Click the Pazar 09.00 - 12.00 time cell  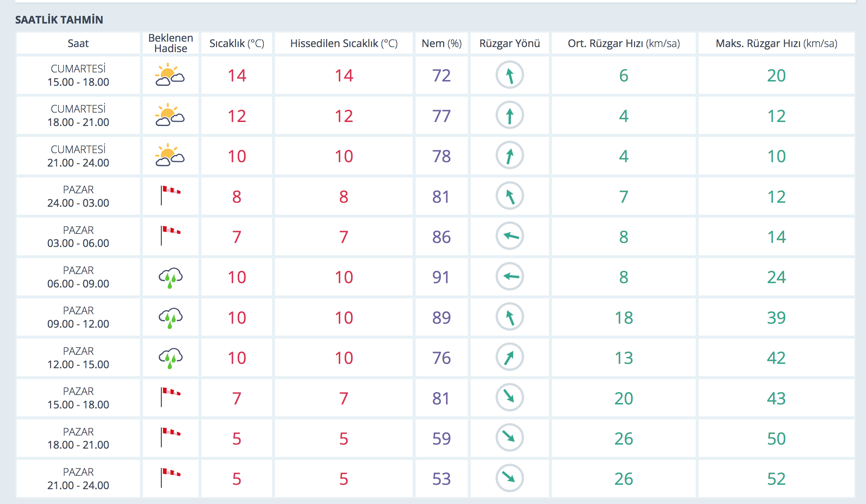[x=78, y=317]
